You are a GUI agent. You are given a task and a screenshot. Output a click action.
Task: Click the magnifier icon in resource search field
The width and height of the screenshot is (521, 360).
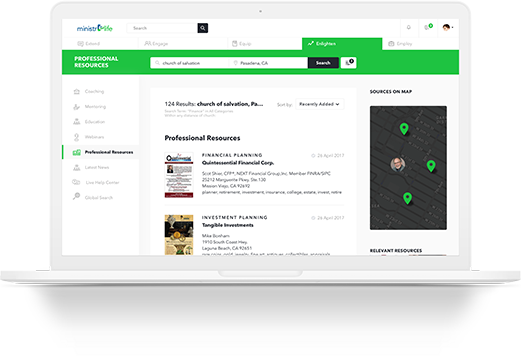click(157, 63)
